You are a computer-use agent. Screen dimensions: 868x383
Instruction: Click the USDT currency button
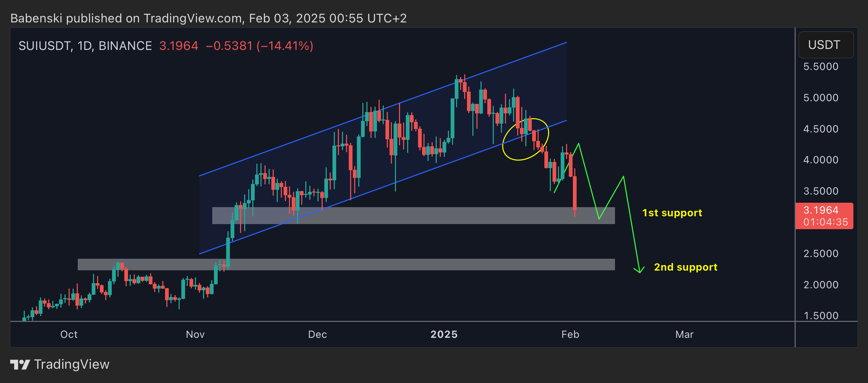pos(826,45)
